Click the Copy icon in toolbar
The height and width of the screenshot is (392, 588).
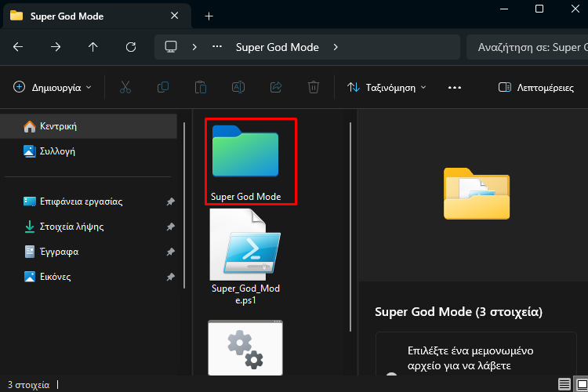tap(163, 87)
